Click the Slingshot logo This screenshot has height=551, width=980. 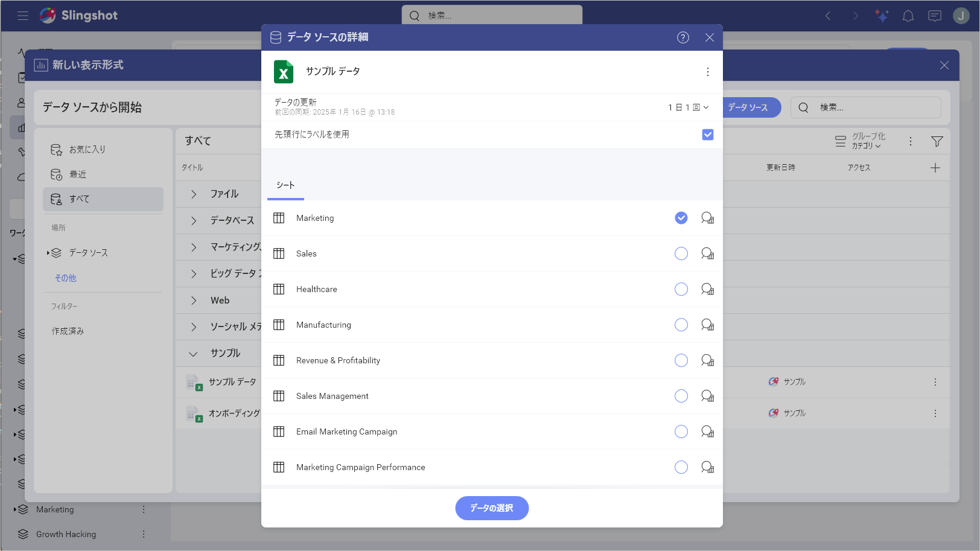(x=78, y=16)
